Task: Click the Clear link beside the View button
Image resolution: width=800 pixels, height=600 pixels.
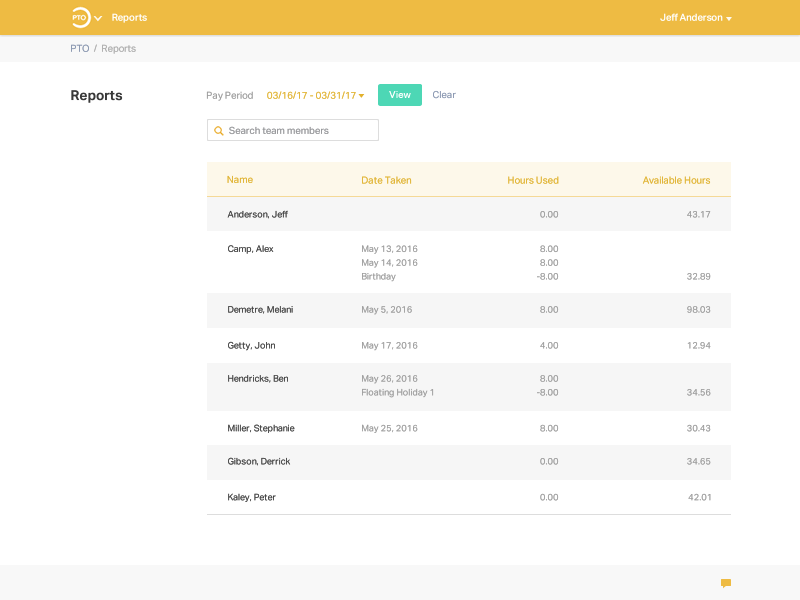Action: [x=443, y=95]
